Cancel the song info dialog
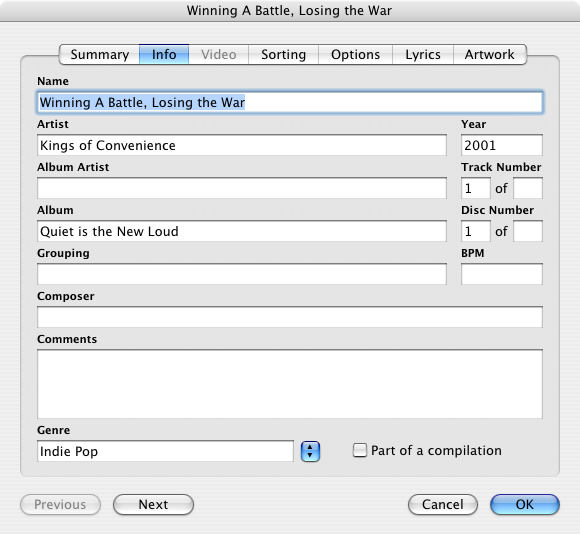 click(443, 504)
